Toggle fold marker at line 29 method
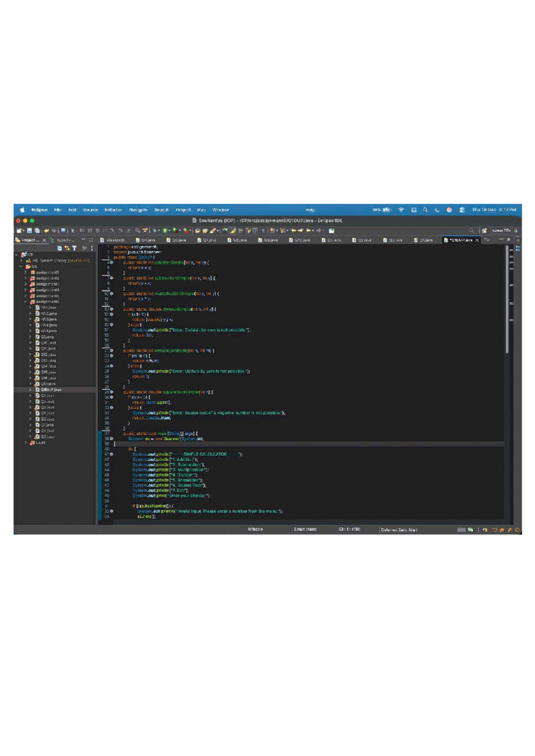The image size is (535, 756). [111, 392]
